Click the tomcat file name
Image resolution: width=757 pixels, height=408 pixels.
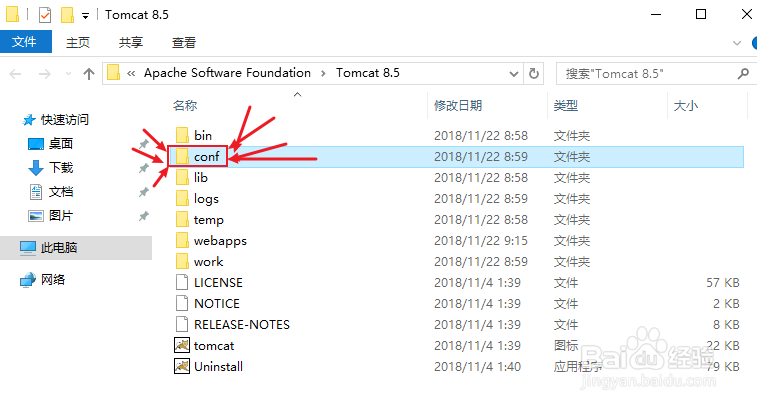214,346
